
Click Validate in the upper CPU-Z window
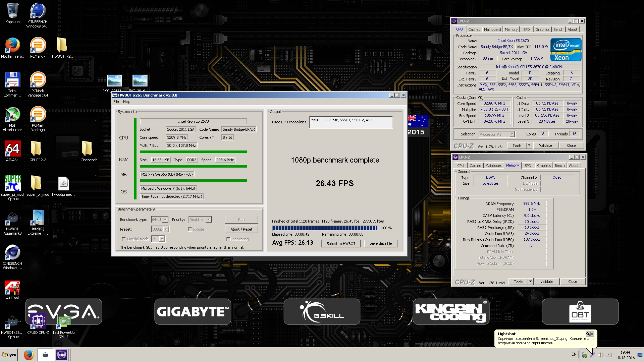[545, 145]
